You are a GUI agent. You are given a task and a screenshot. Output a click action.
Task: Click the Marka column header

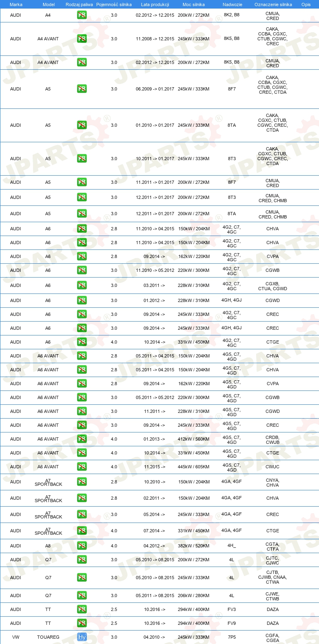pos(16,4)
